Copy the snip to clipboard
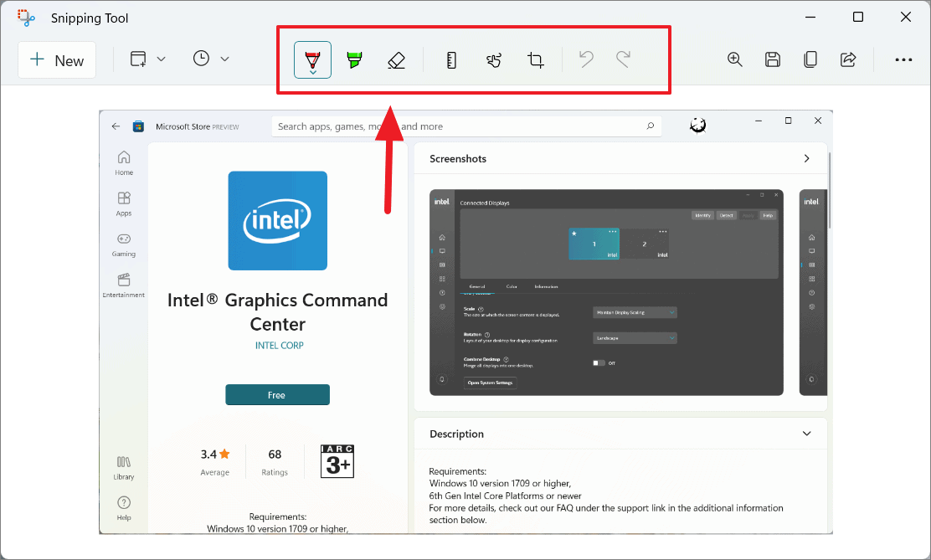The image size is (931, 560). (810, 59)
